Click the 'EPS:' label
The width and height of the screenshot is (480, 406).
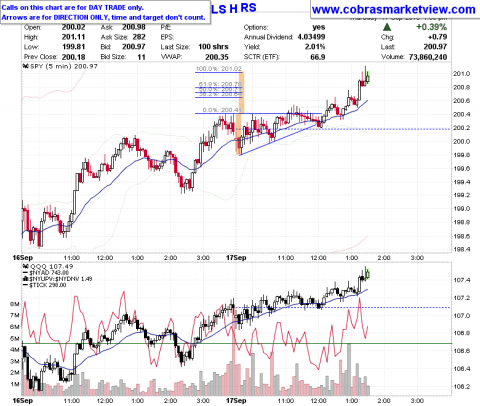(167, 37)
